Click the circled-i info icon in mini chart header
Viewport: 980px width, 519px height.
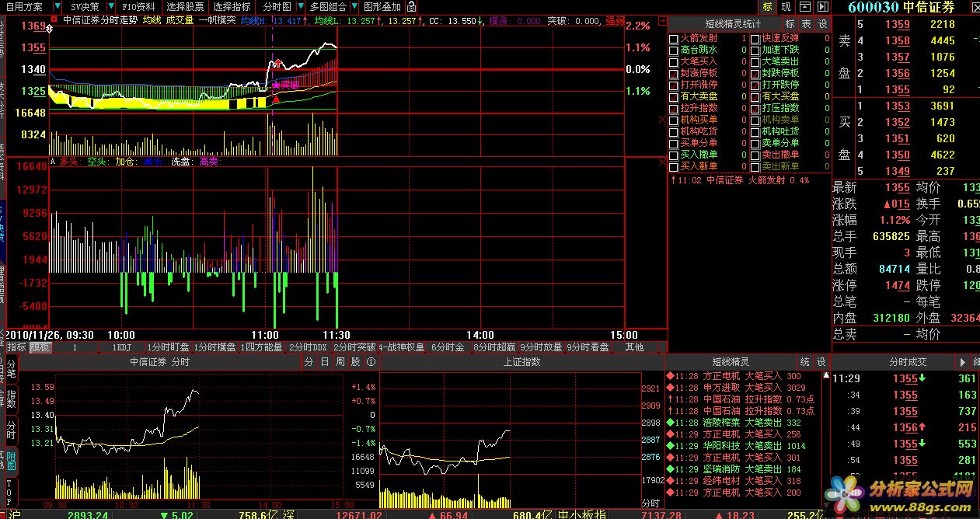click(371, 362)
